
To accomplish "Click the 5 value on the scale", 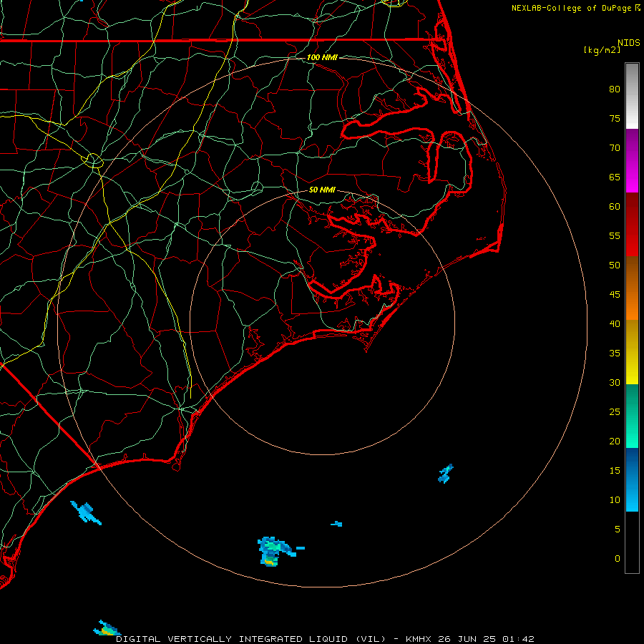I will tap(618, 530).
